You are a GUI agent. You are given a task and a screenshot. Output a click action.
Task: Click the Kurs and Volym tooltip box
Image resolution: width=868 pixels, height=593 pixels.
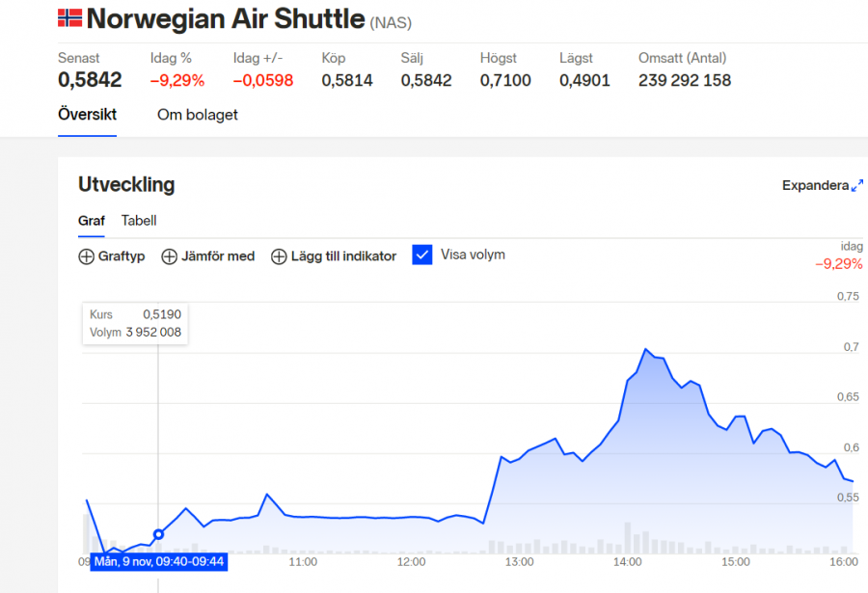135,323
